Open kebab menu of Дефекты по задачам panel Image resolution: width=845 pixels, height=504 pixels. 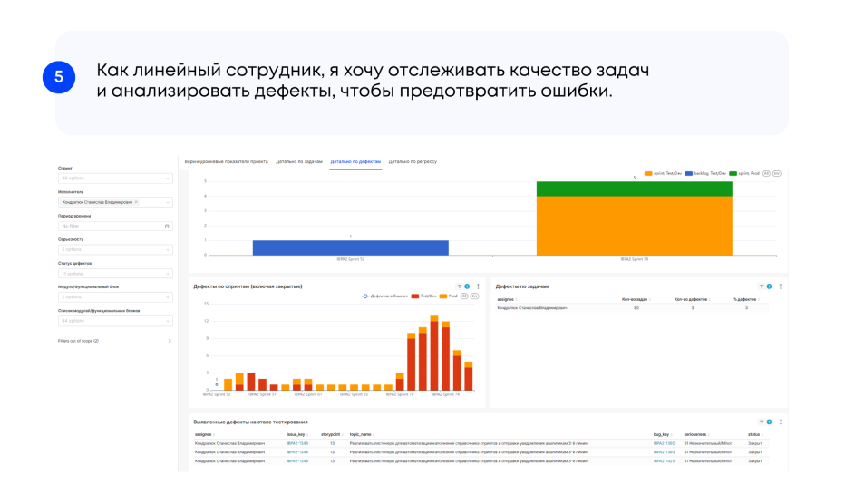781,286
